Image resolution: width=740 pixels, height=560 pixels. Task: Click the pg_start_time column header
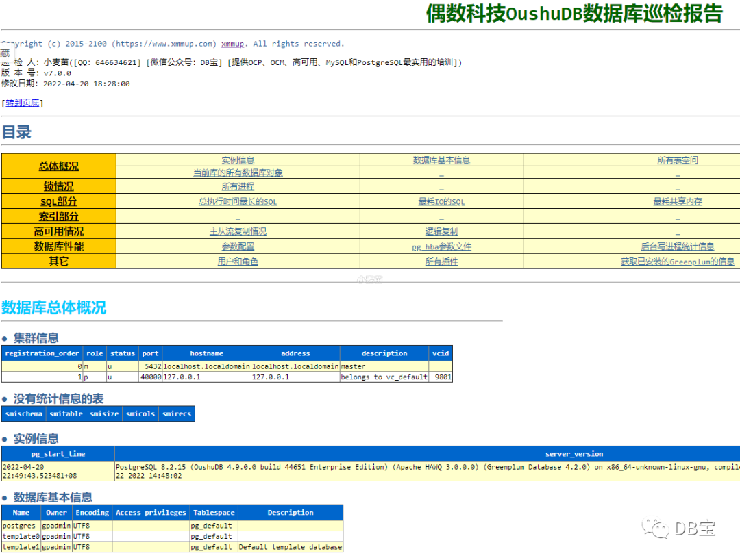pyautogui.click(x=58, y=454)
